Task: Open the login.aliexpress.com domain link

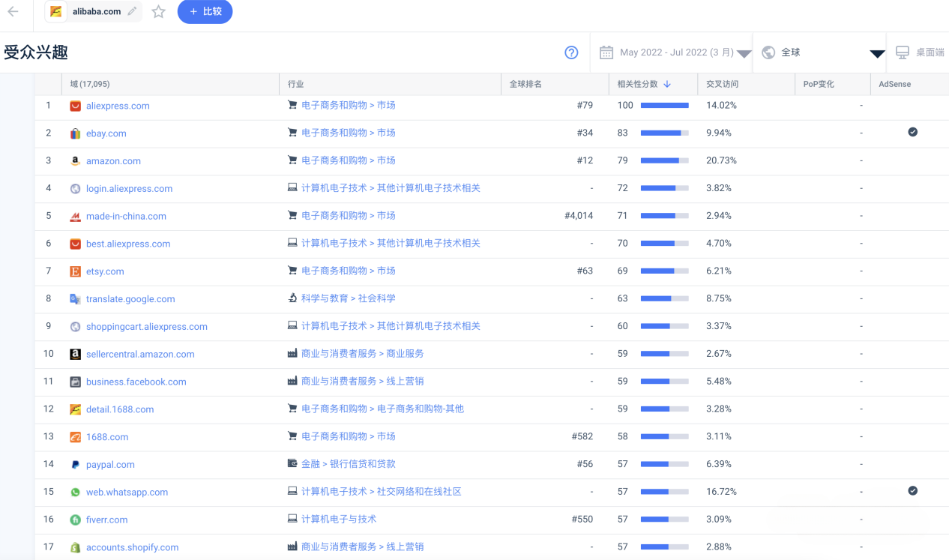Action: click(x=129, y=189)
